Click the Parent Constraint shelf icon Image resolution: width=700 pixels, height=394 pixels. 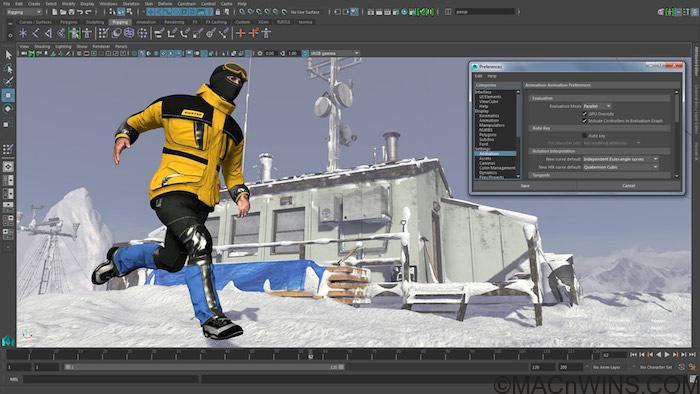pyautogui.click(x=158, y=33)
